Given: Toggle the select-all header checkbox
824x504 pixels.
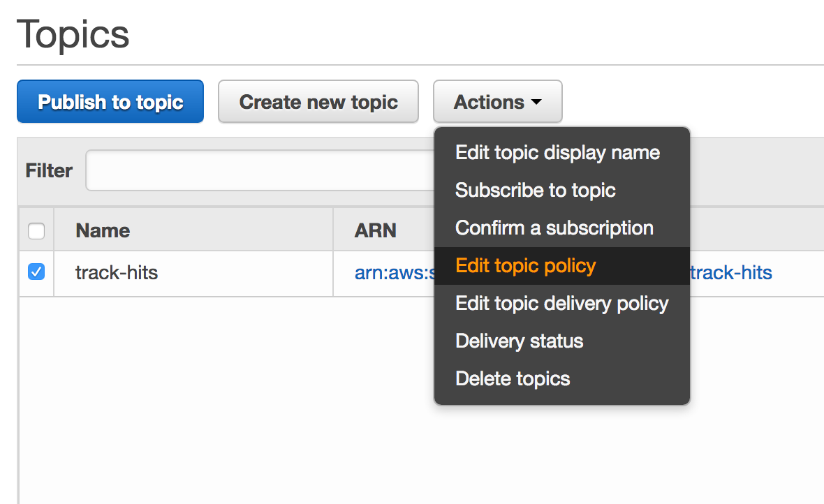Looking at the screenshot, I should [36, 231].
